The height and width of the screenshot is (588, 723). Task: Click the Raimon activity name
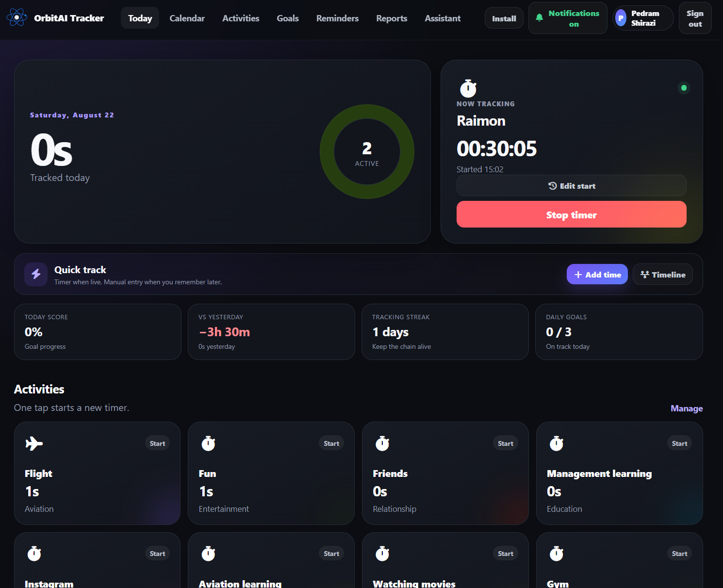click(481, 121)
